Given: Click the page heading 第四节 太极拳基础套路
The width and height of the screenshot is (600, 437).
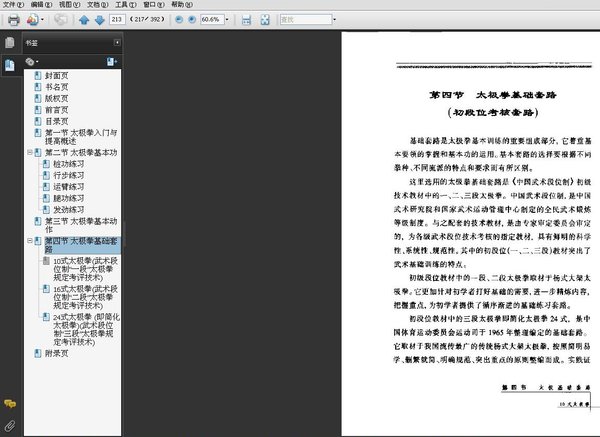Looking at the screenshot, I should point(493,95).
